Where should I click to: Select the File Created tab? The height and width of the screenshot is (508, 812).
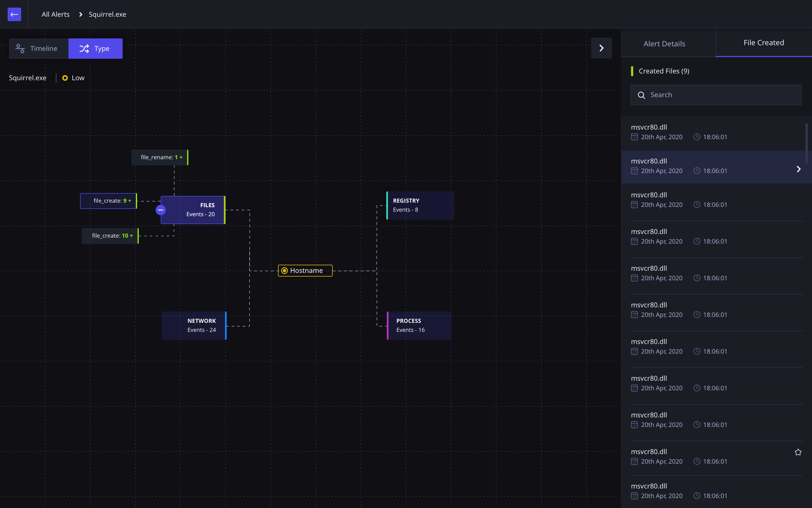764,43
